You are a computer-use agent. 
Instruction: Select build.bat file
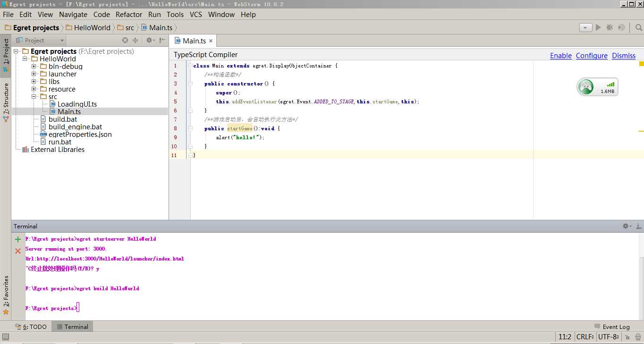click(x=59, y=119)
